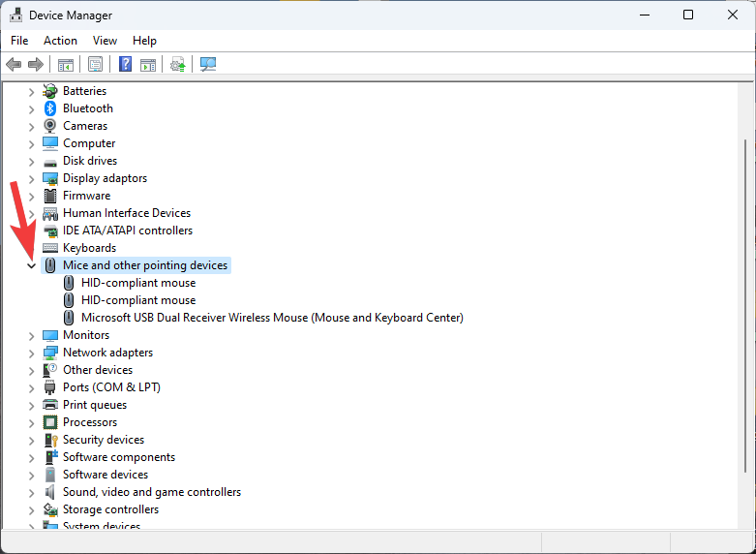Click the Forward arrow toolbar icon

pos(36,64)
